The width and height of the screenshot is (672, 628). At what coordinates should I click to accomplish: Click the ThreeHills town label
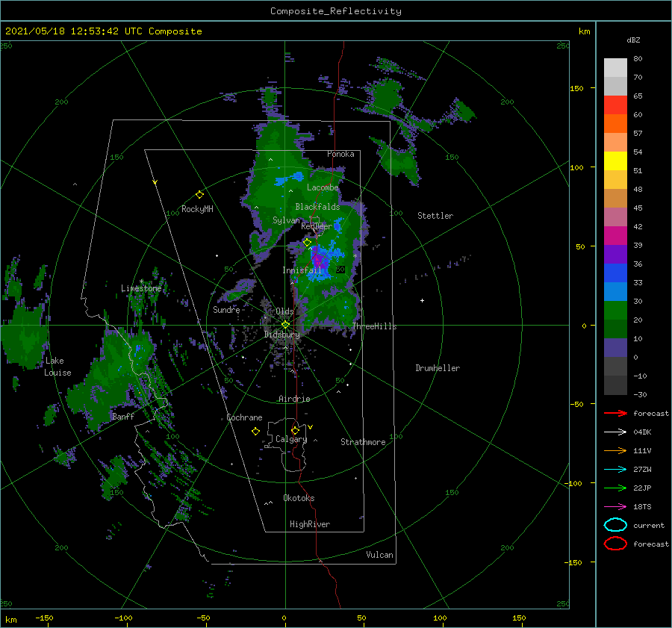click(374, 326)
